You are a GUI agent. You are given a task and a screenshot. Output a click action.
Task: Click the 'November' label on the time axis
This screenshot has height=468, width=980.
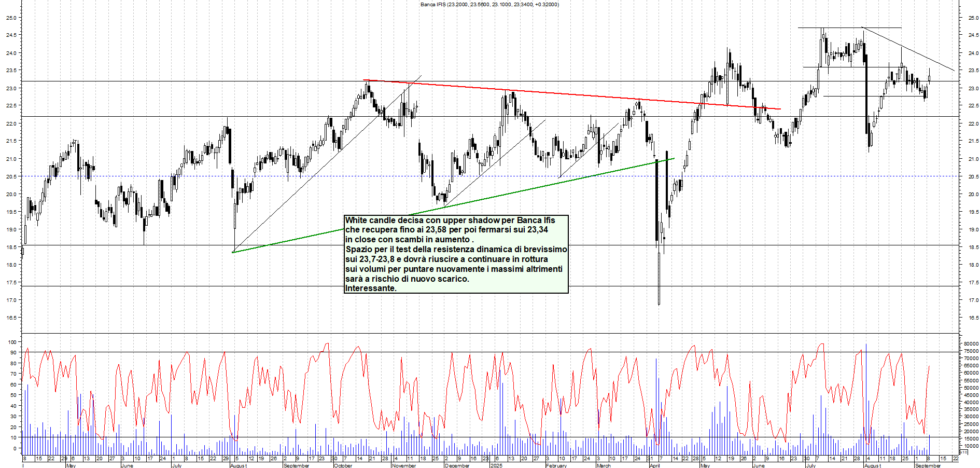404,465
